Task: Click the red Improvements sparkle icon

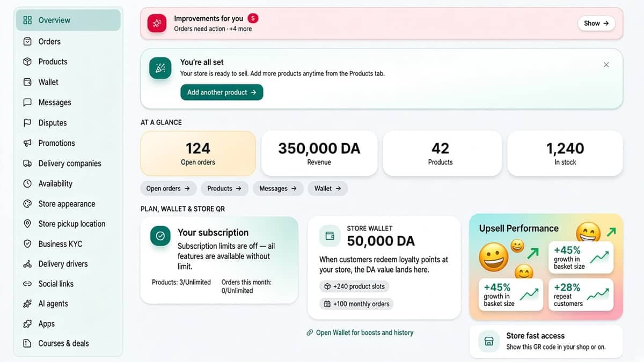Action: [x=157, y=23]
